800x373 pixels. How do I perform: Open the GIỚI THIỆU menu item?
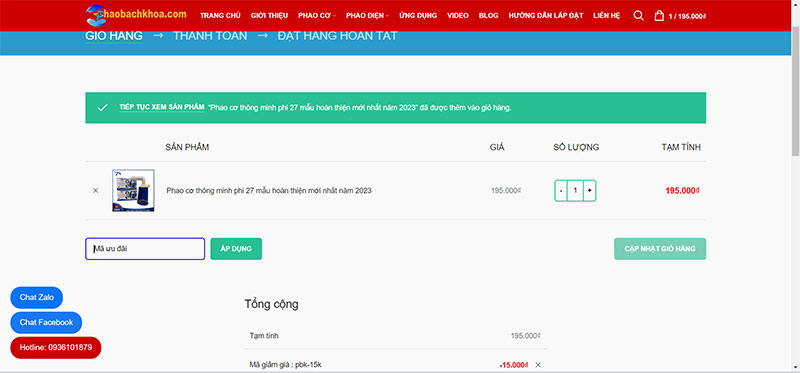[x=269, y=15]
